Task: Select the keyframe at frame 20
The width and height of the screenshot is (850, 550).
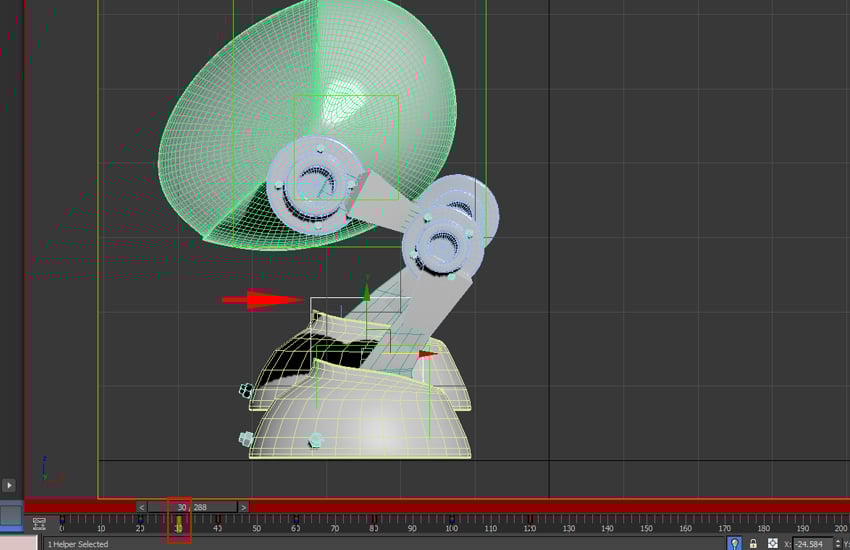Action: click(140, 520)
